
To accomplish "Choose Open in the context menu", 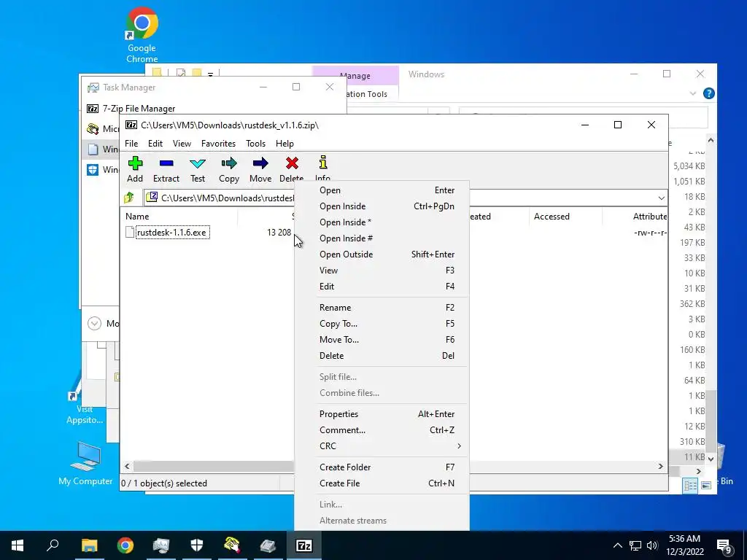I will (382, 190).
